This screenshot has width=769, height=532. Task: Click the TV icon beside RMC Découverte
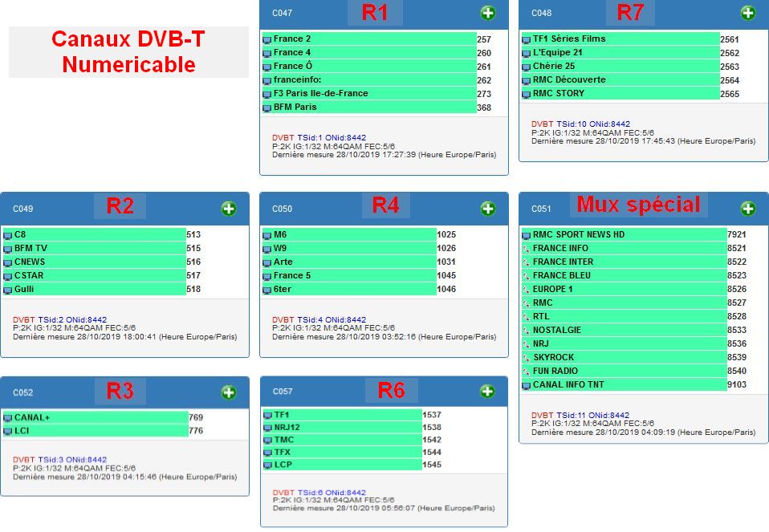[527, 81]
